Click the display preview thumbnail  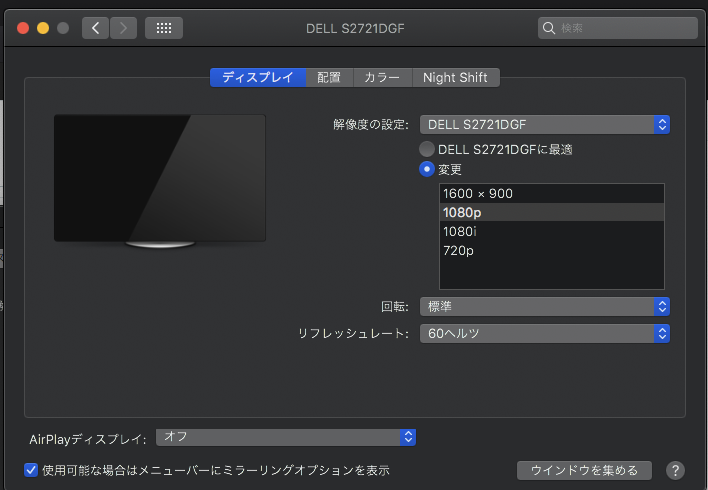160,181
